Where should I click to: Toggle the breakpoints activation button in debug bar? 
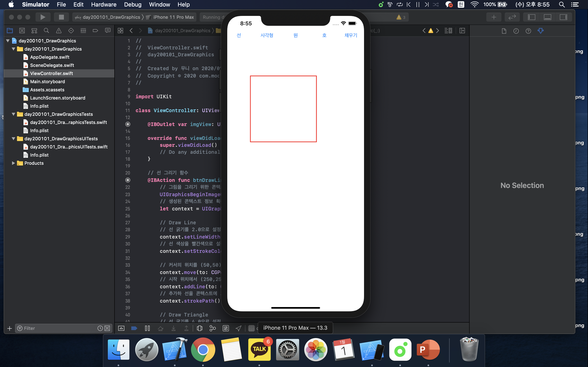(134, 328)
